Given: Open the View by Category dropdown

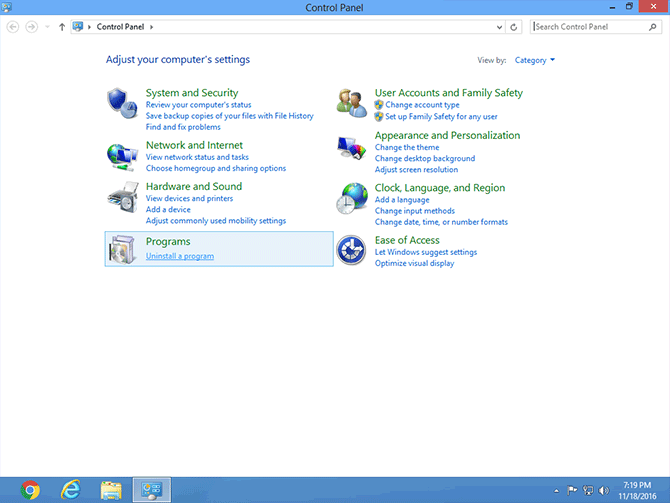Looking at the screenshot, I should [535, 60].
